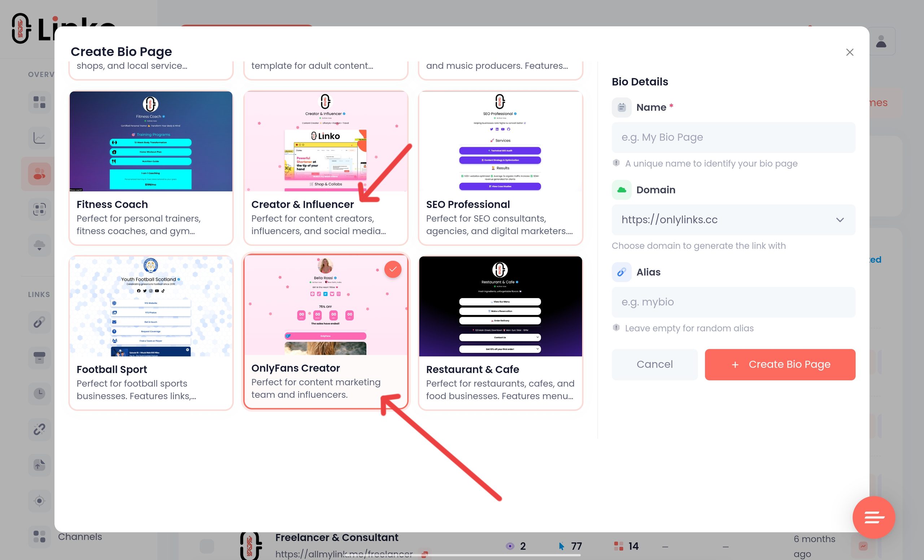Click the Freelancer & Consultant bio logo
Screen dimensions: 924x560
tap(250, 546)
